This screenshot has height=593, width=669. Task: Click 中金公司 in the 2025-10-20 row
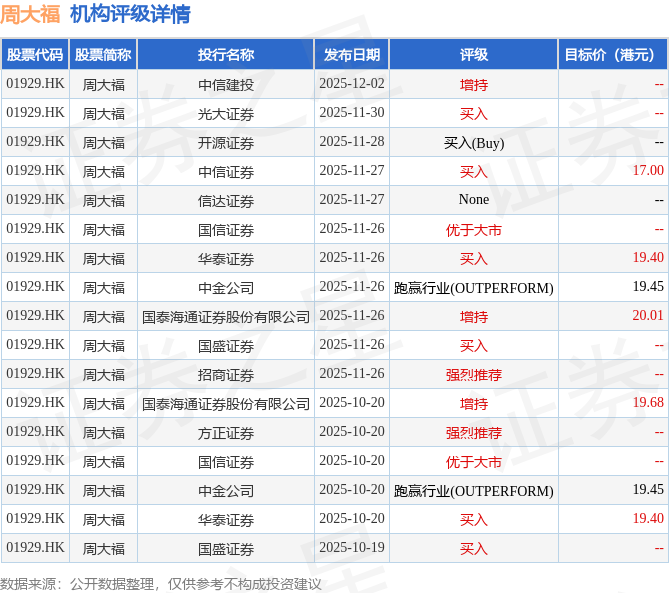226,491
